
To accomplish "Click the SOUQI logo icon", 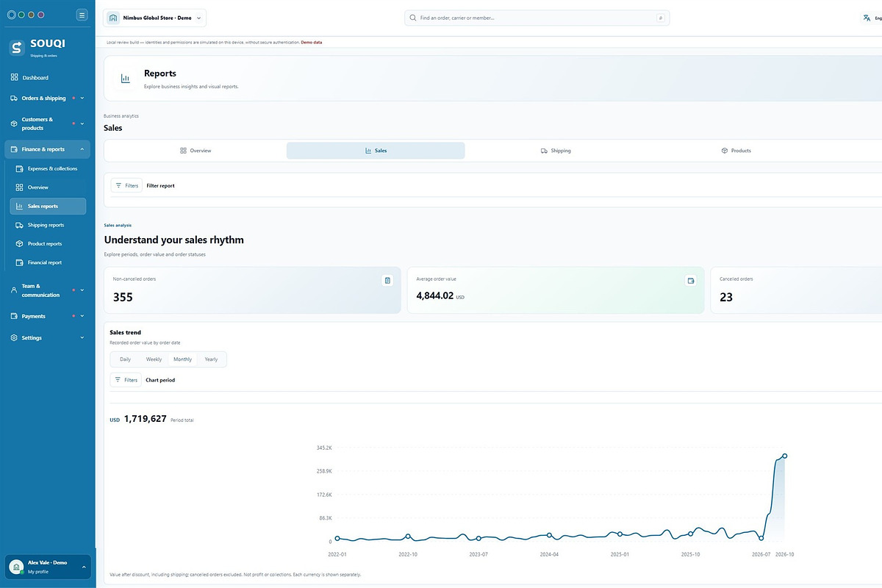I will click(17, 47).
